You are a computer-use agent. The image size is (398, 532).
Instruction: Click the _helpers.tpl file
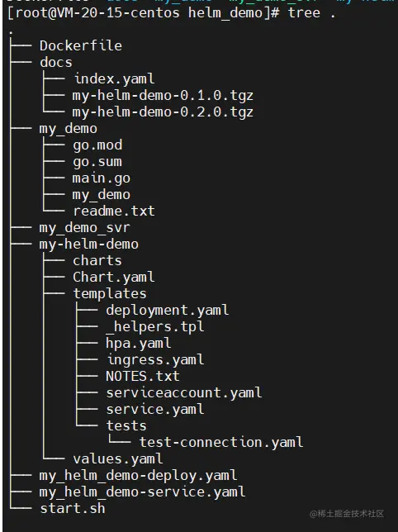coord(155,327)
